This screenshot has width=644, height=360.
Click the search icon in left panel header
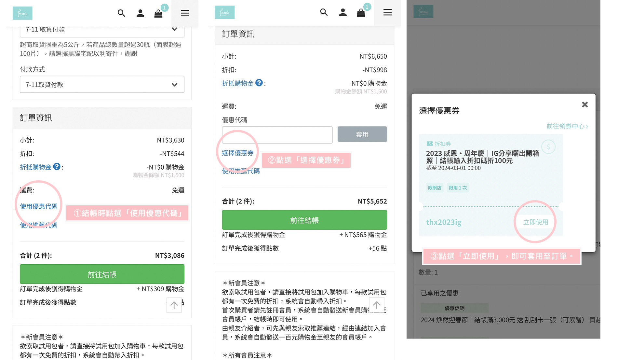(x=121, y=13)
